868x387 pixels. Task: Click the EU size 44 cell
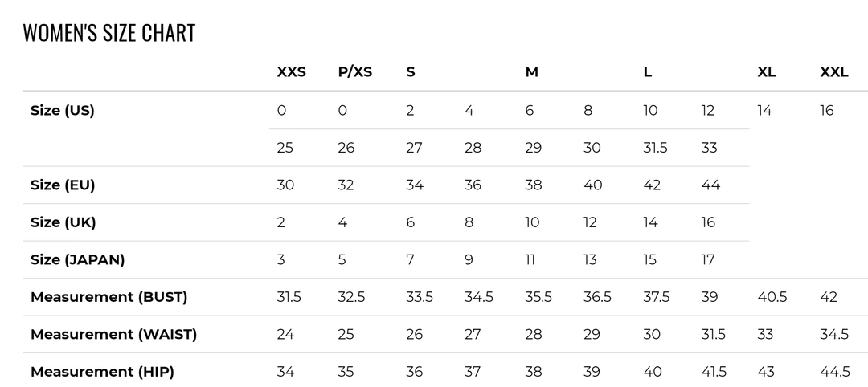710,185
